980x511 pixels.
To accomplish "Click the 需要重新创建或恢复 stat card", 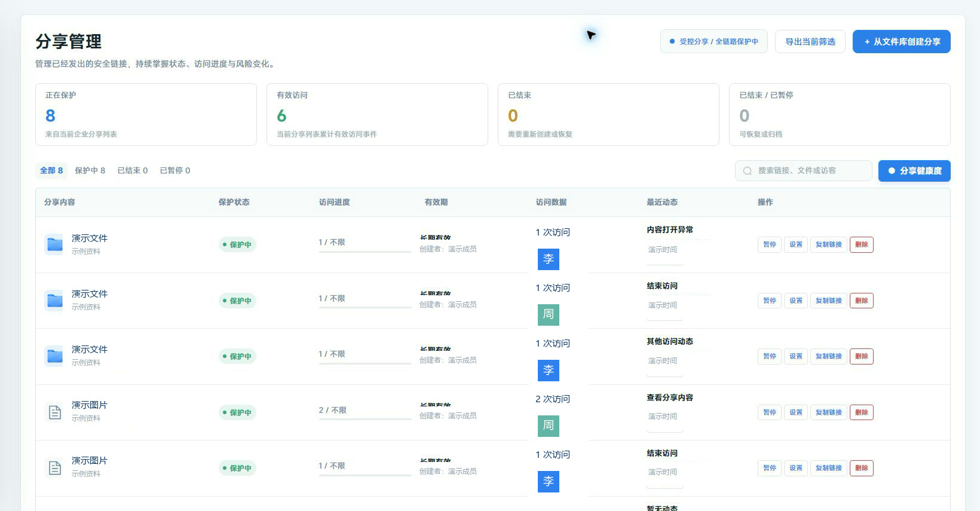I will click(608, 114).
